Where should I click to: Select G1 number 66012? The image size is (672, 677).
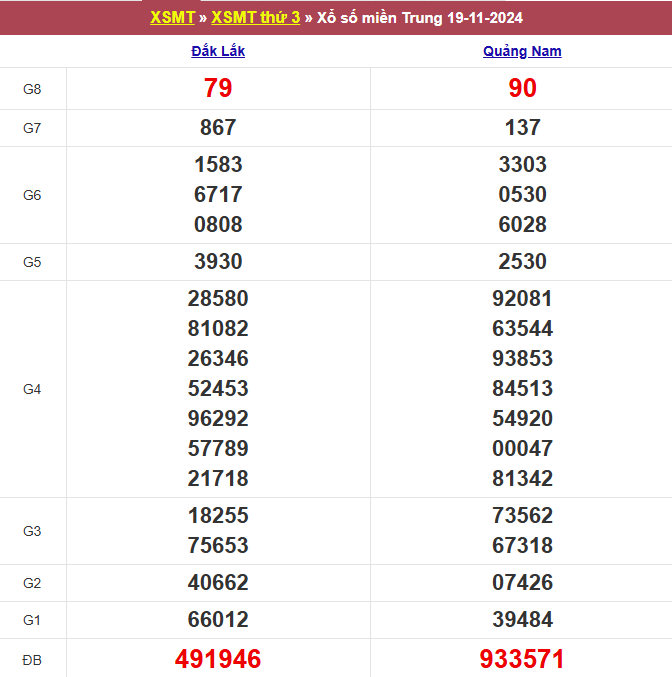218,620
